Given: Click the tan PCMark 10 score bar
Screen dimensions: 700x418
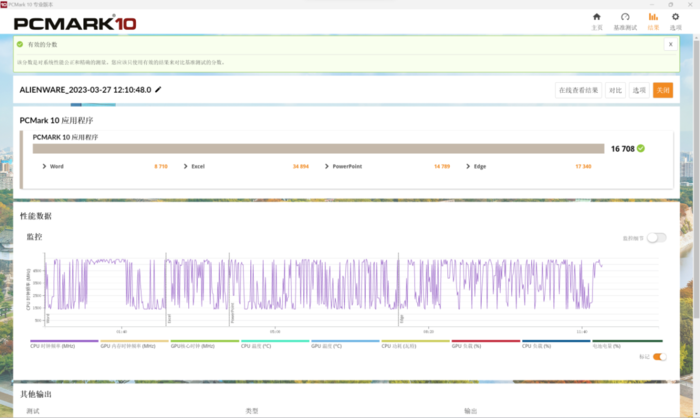Looking at the screenshot, I should [x=318, y=149].
